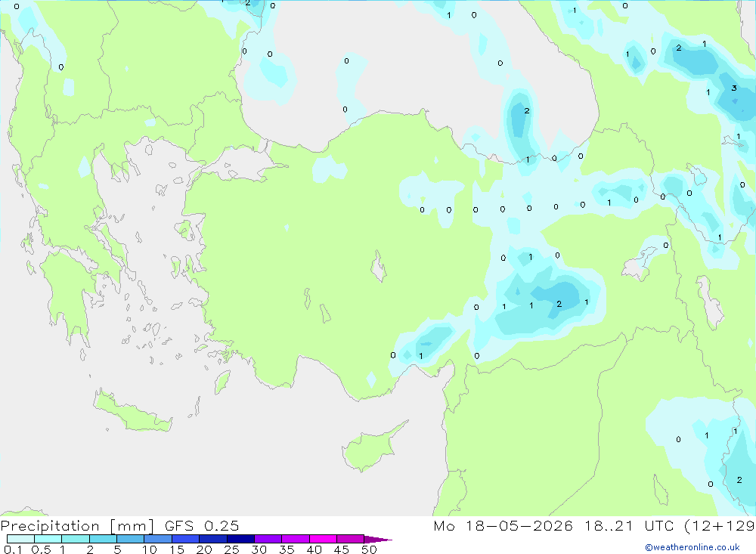The width and height of the screenshot is (756, 554).
Task: Click the '20' legend scale label
Action: [x=204, y=549]
